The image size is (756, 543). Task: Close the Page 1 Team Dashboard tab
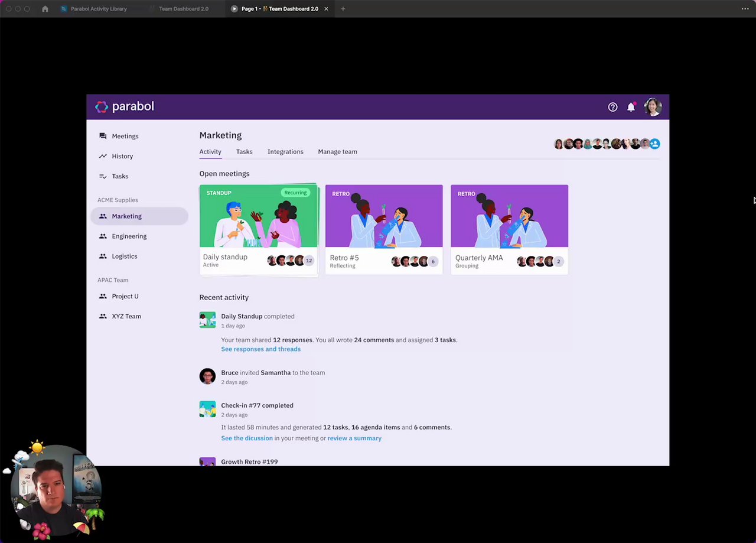click(326, 9)
